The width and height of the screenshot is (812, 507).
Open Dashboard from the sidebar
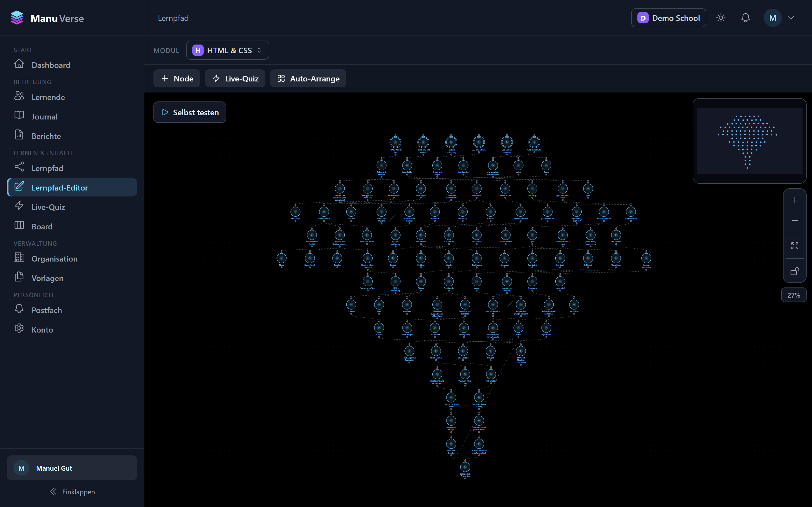click(x=72, y=65)
